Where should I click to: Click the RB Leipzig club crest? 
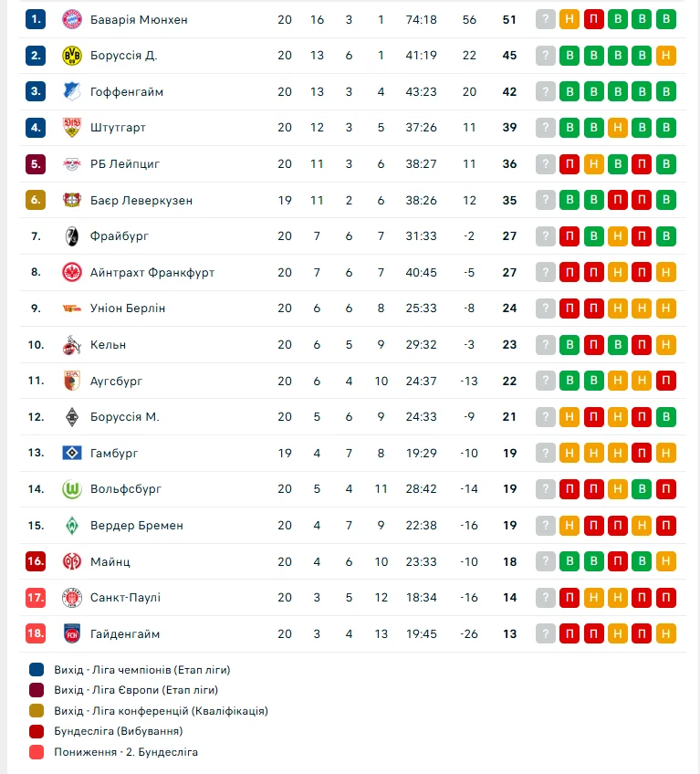click(72, 164)
